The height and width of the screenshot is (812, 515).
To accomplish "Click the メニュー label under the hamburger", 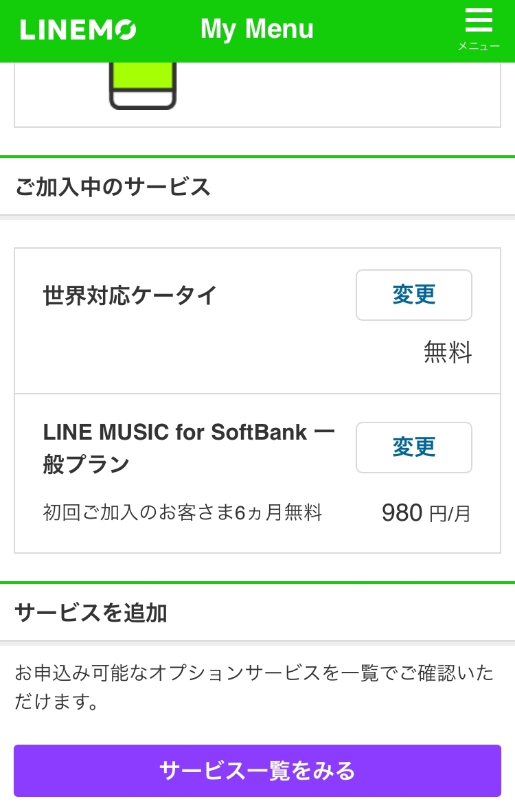I will 479,47.
